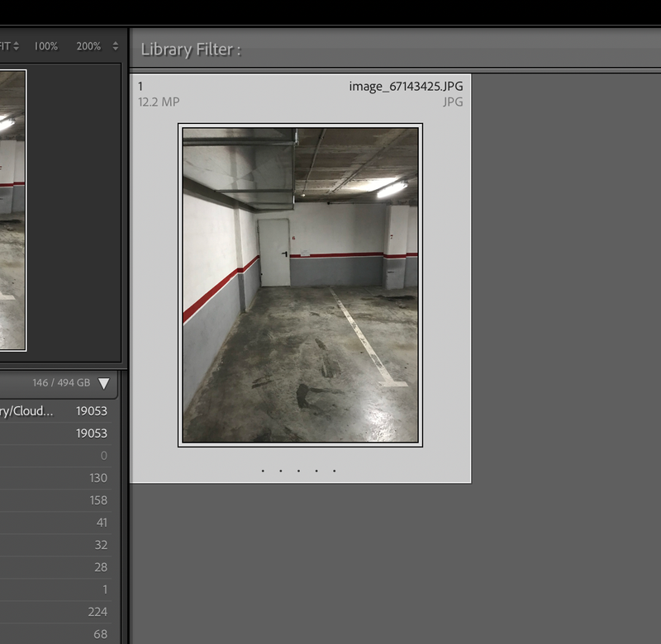Set two-star rating using second dot
Image resolution: width=661 pixels, height=644 pixels.
[x=281, y=471]
